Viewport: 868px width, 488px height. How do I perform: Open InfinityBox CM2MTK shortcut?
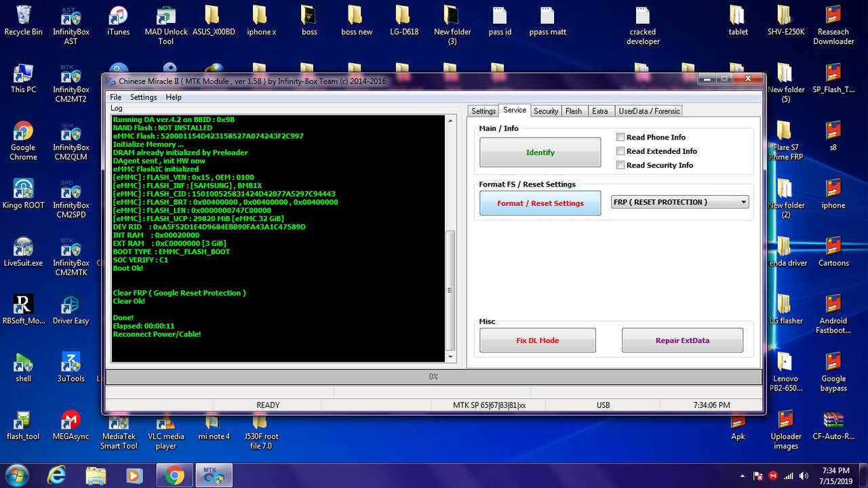[x=71, y=256]
